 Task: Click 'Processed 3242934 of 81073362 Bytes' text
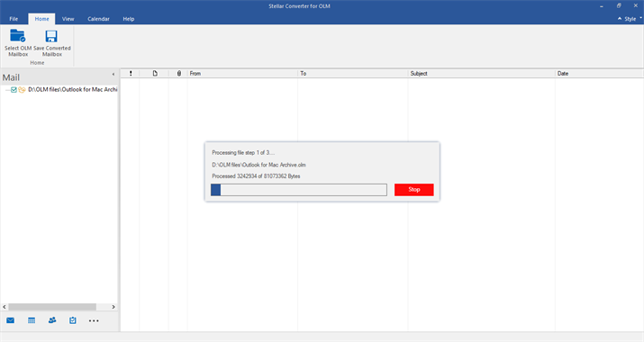[256, 176]
